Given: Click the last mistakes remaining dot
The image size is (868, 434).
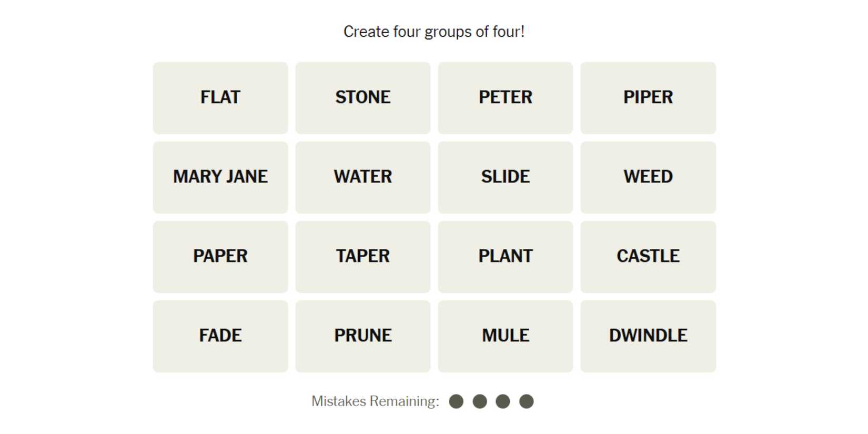Looking at the screenshot, I should (527, 401).
